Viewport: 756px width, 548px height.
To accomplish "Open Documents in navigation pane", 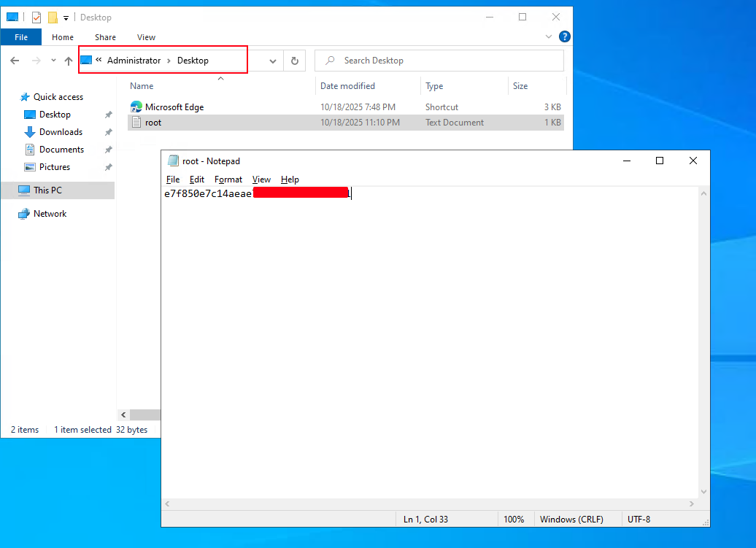I will [61, 150].
